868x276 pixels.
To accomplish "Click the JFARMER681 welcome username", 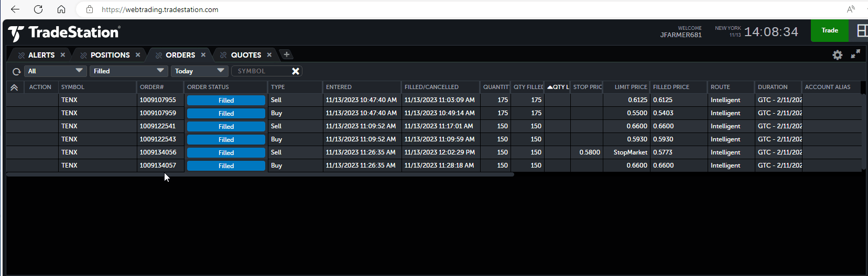I will (x=681, y=35).
